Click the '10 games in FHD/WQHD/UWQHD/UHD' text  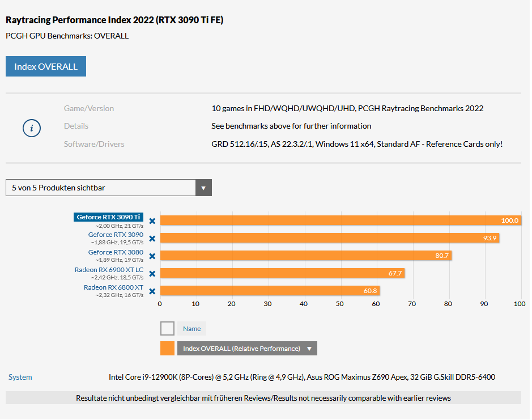coord(284,109)
